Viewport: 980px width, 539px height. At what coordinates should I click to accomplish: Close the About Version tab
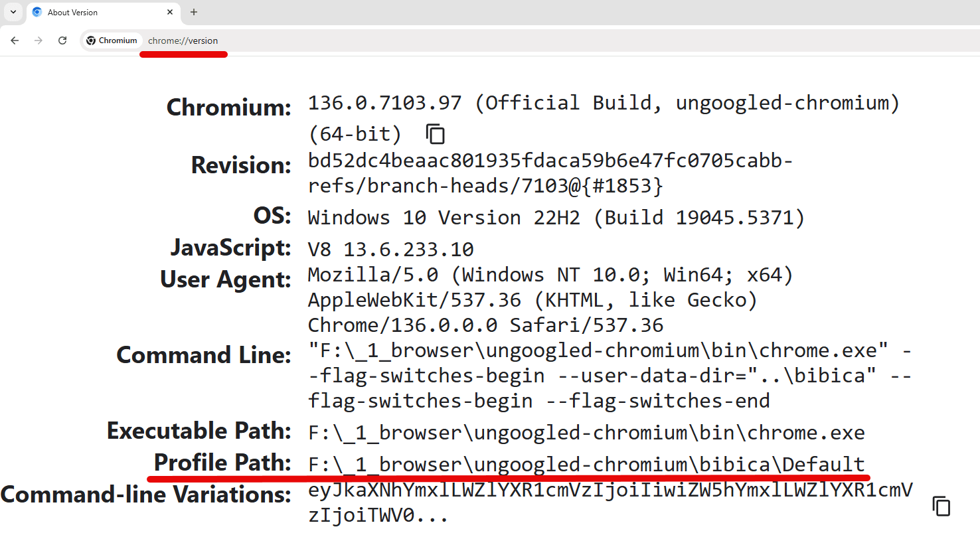(x=170, y=12)
